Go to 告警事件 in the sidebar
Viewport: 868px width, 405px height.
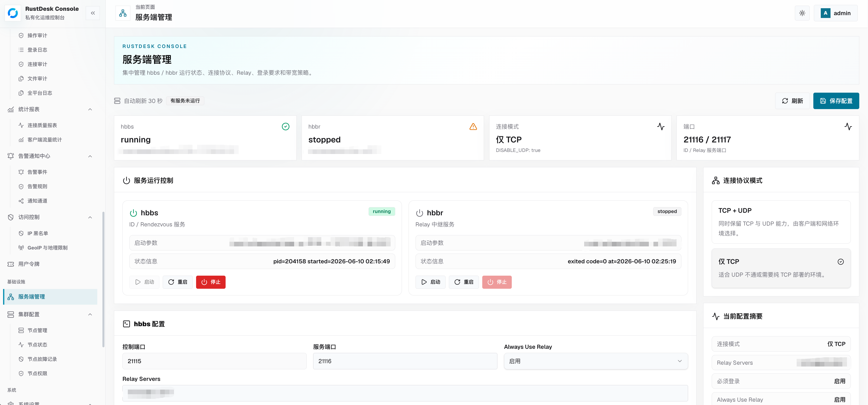pyautogui.click(x=37, y=172)
